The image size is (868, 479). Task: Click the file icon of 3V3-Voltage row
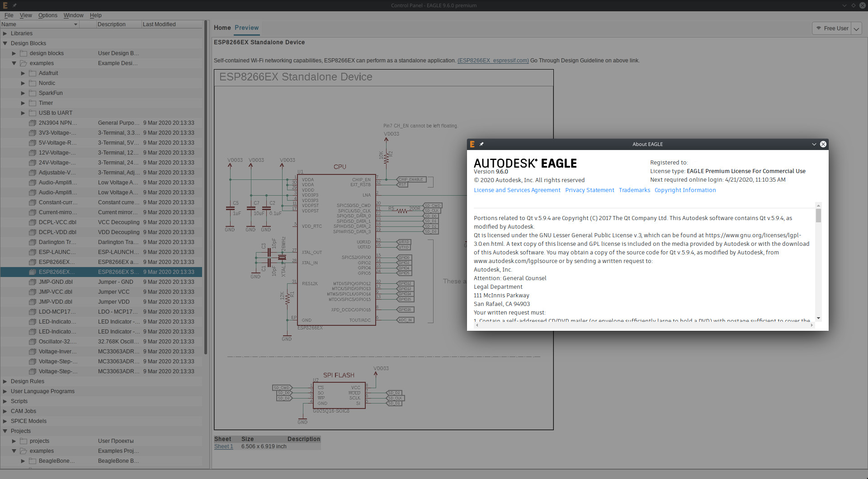(x=33, y=133)
